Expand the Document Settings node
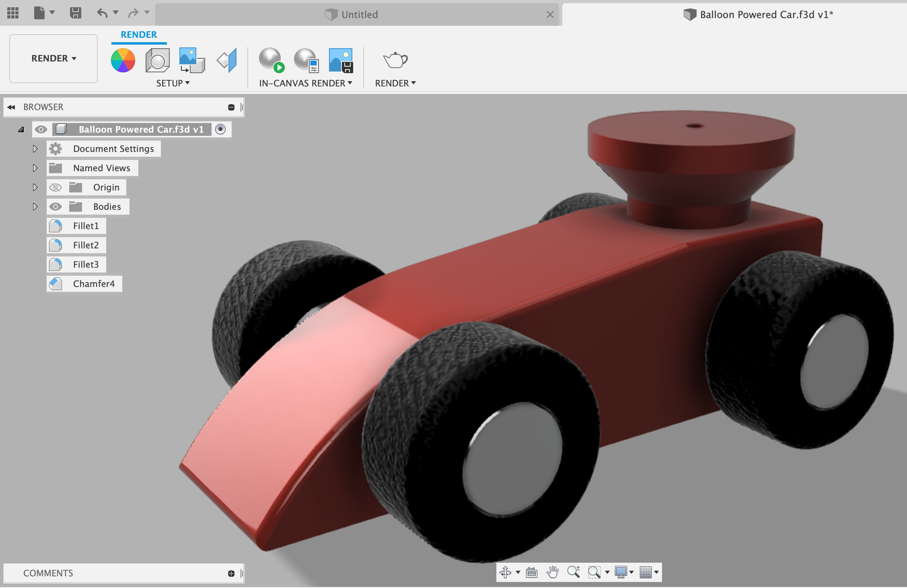Screen dimensions: 907x588 [35, 149]
